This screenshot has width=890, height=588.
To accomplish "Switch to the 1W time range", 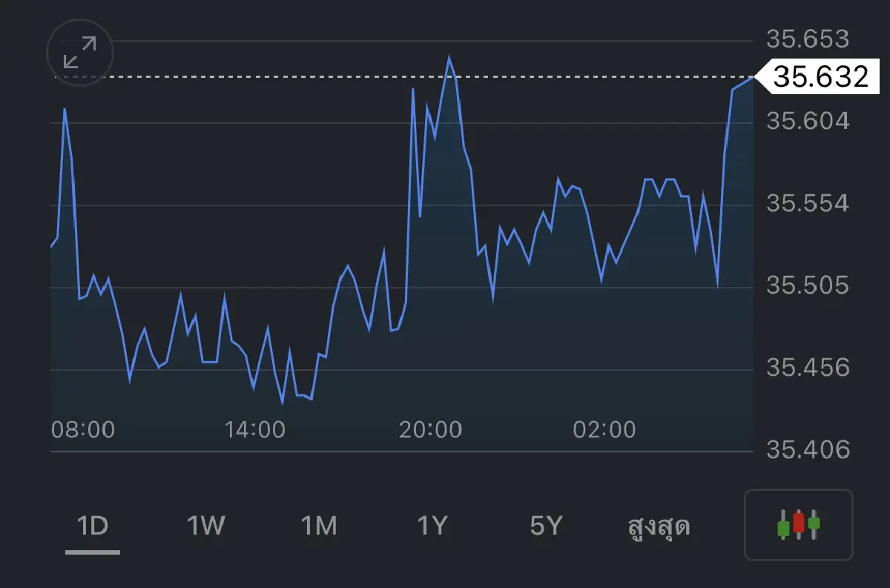I will click(x=205, y=526).
